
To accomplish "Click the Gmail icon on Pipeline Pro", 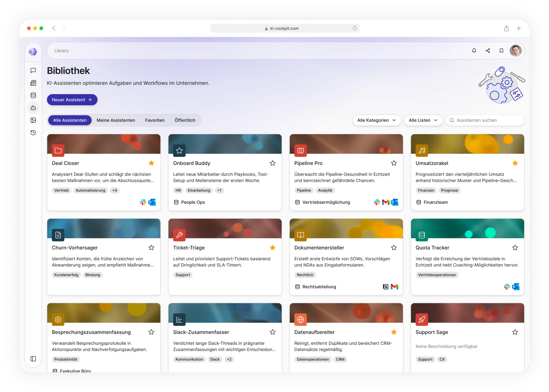I will point(385,202).
